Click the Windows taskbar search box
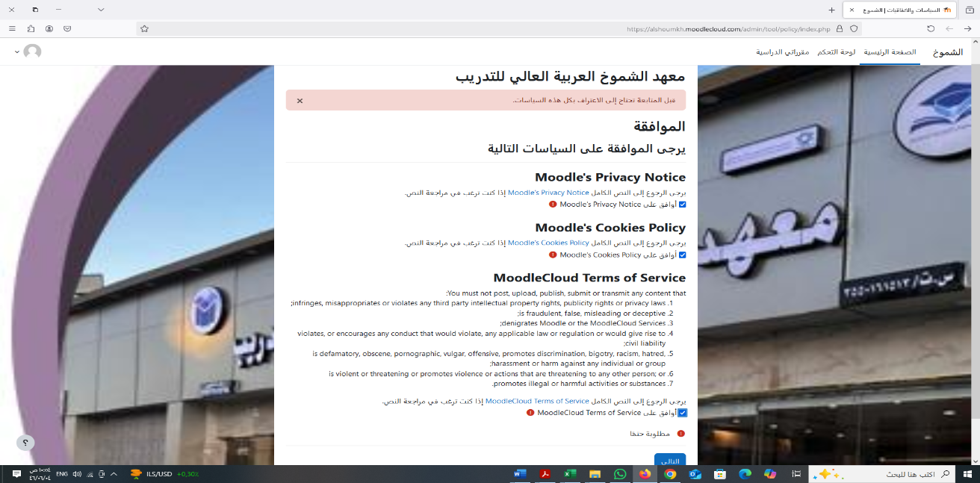Screen dimensions: 980x483 pyautogui.click(x=882, y=474)
